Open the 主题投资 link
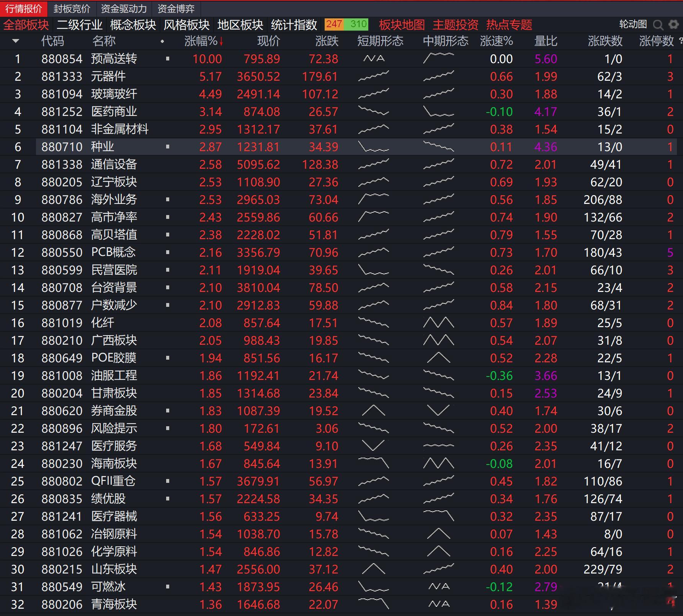The height and width of the screenshot is (616, 683). tap(456, 25)
